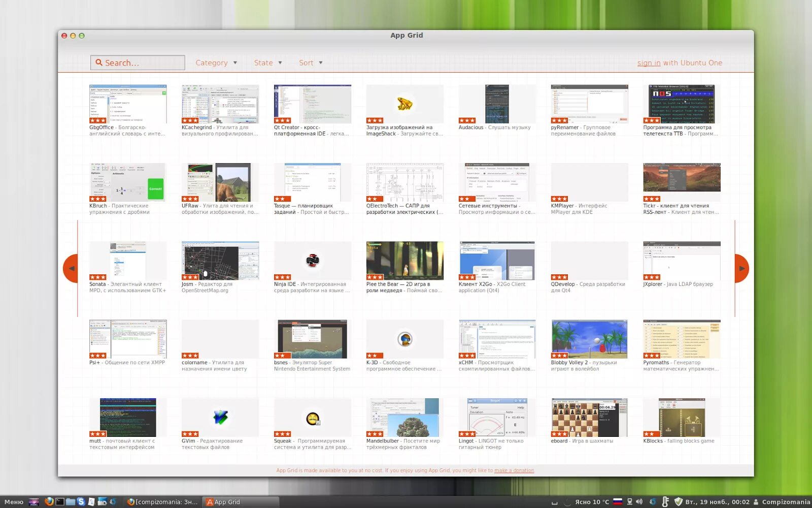This screenshot has width=812, height=508.
Task: Expand the State filter dropdown
Action: (268, 63)
